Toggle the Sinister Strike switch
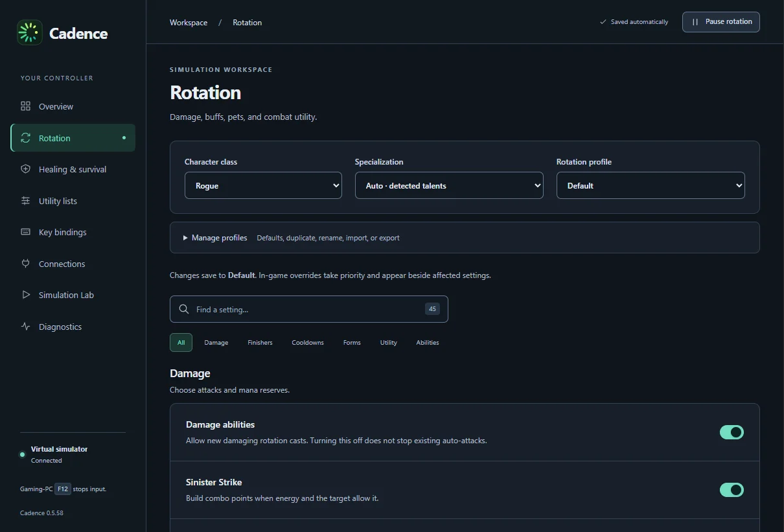 click(732, 490)
